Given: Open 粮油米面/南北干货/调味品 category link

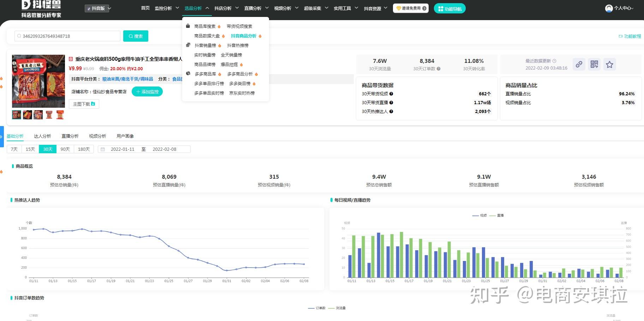Looking at the screenshot, I should click(128, 79).
